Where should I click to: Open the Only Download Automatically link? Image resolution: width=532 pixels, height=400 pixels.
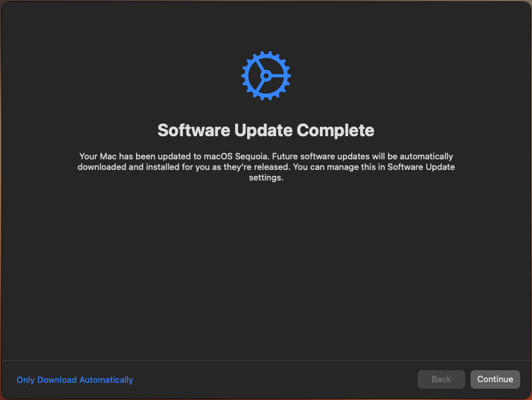pos(75,380)
